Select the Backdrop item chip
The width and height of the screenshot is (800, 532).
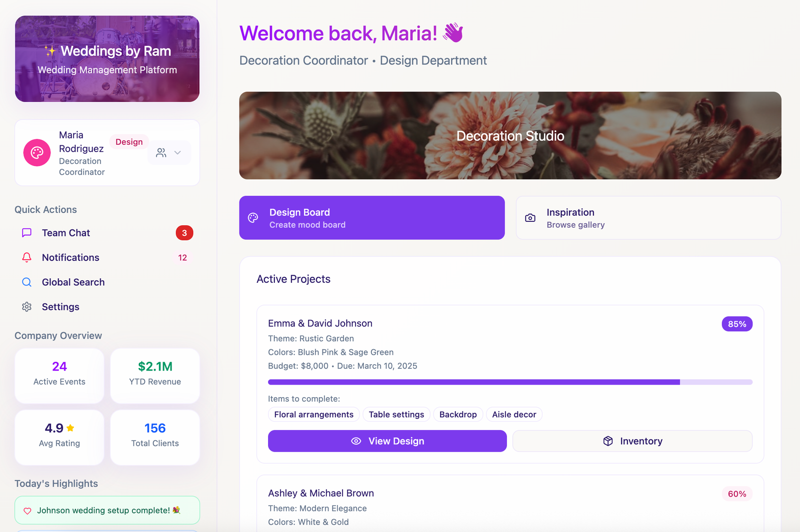(458, 415)
